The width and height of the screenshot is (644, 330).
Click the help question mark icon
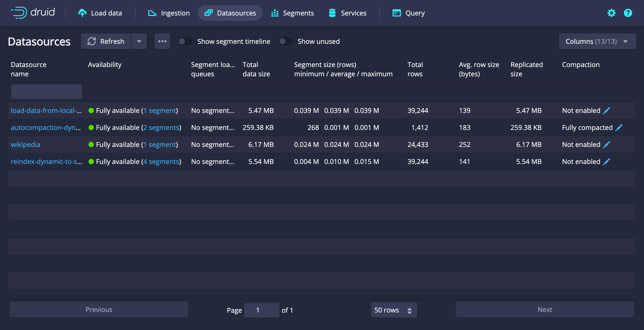[628, 13]
